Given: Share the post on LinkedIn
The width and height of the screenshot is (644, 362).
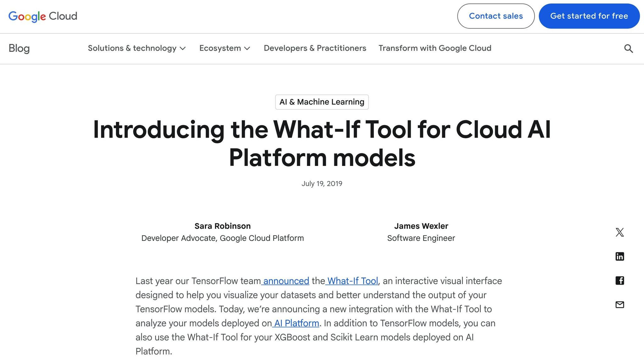Looking at the screenshot, I should click(619, 256).
